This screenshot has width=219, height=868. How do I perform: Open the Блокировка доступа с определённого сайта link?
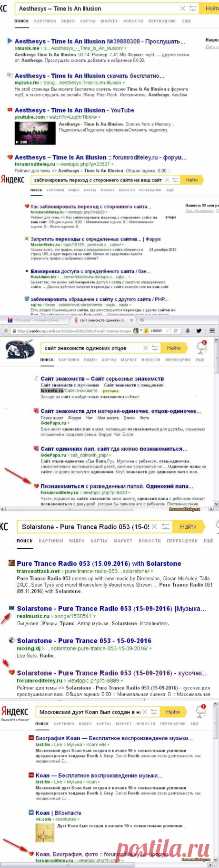pos(90,271)
